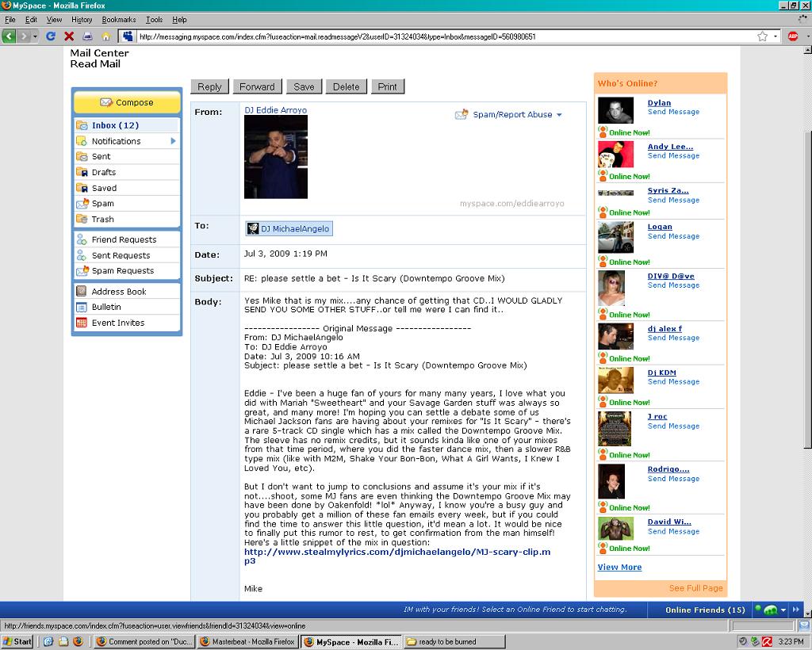The height and width of the screenshot is (650, 812).
Task: Print the page using the toolbar printer icon
Action: (87, 36)
